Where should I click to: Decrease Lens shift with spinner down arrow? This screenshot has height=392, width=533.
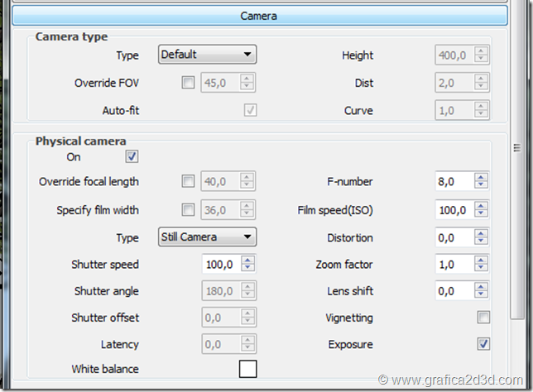pos(482,295)
